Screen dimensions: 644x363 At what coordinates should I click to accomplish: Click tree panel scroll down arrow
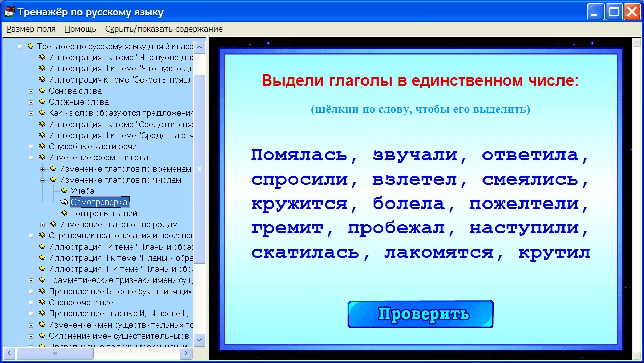coord(200,340)
